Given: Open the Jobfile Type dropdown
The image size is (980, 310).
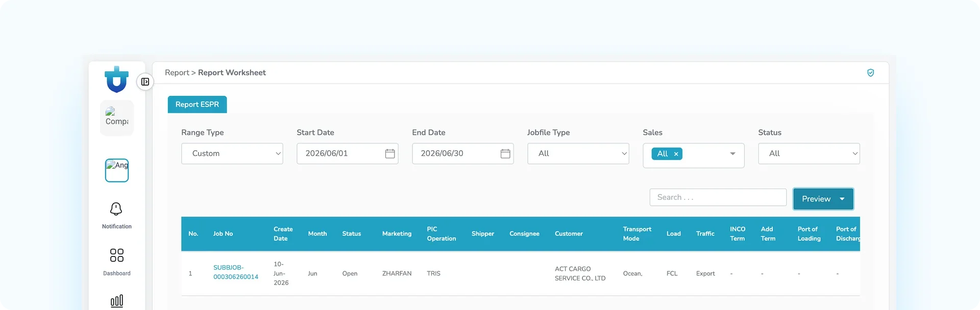Looking at the screenshot, I should tap(578, 153).
